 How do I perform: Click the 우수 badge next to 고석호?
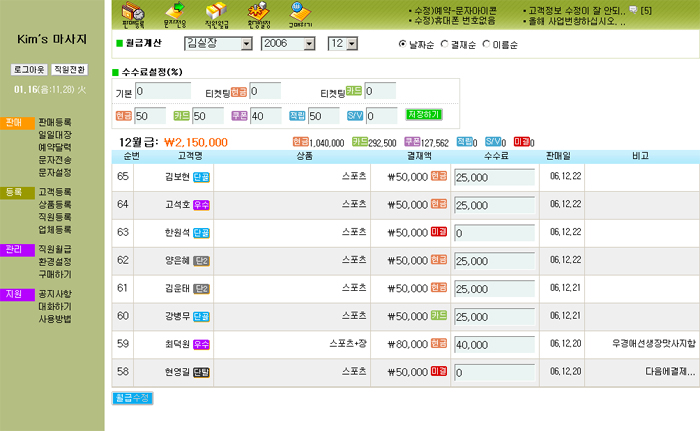click(x=201, y=204)
